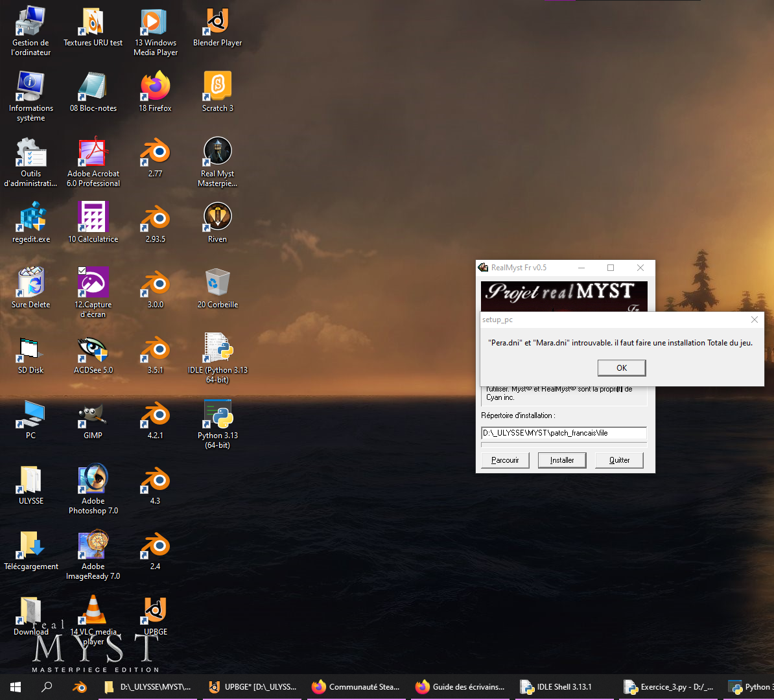Switch to the UPBGE* taskbar window
This screenshot has height=700, width=774.
pos(252,686)
